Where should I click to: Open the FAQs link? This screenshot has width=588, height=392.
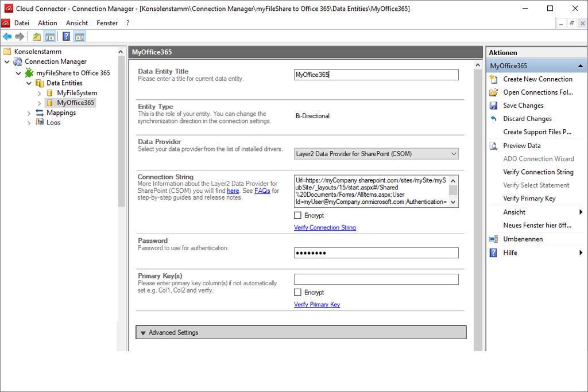(262, 191)
